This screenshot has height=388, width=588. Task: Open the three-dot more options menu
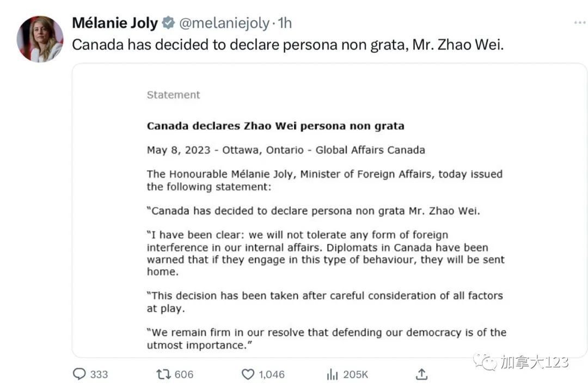pyautogui.click(x=580, y=23)
